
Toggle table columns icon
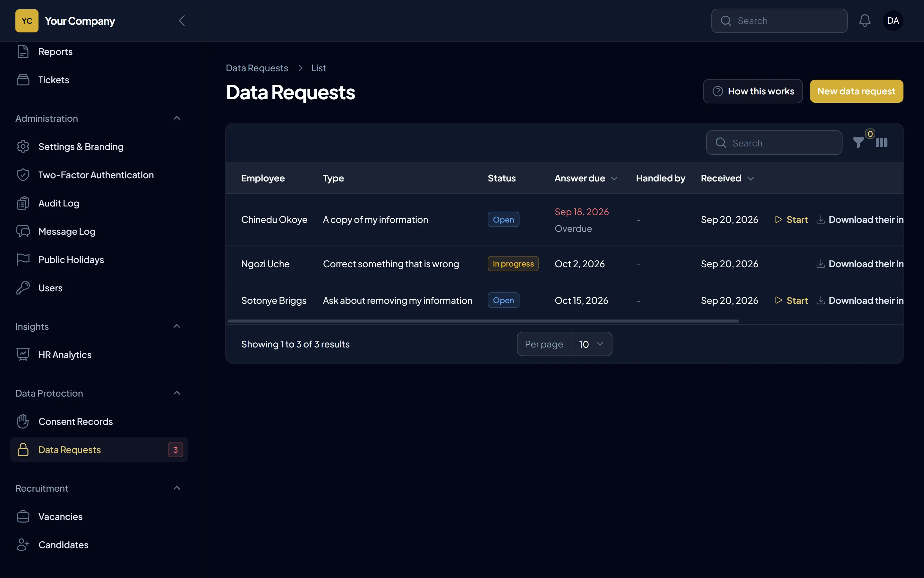(882, 143)
